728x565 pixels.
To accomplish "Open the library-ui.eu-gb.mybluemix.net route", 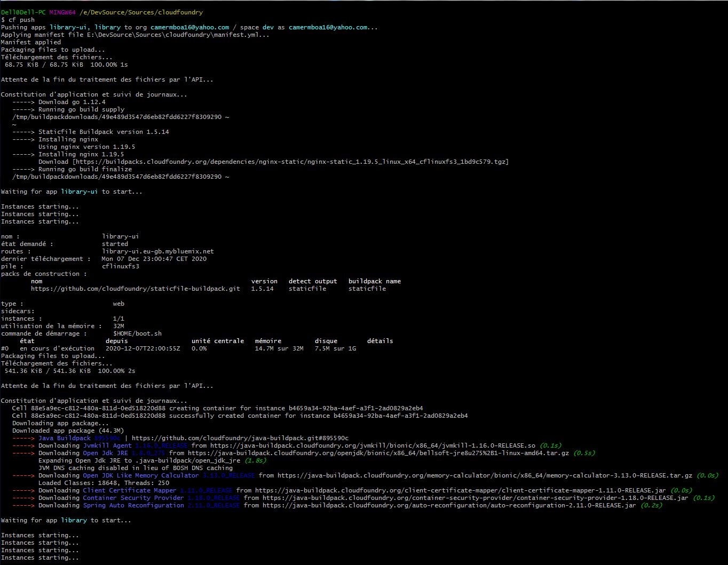I will 157,251.
